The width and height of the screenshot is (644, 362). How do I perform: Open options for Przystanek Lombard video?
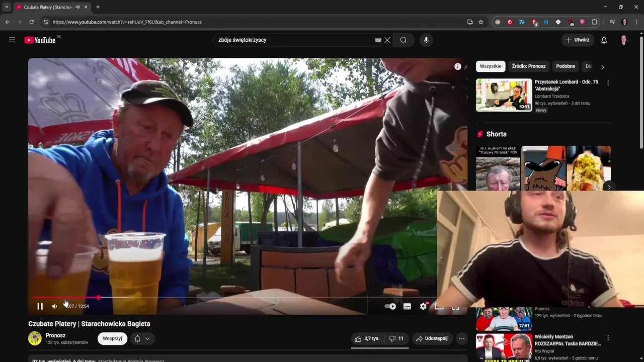point(608,83)
